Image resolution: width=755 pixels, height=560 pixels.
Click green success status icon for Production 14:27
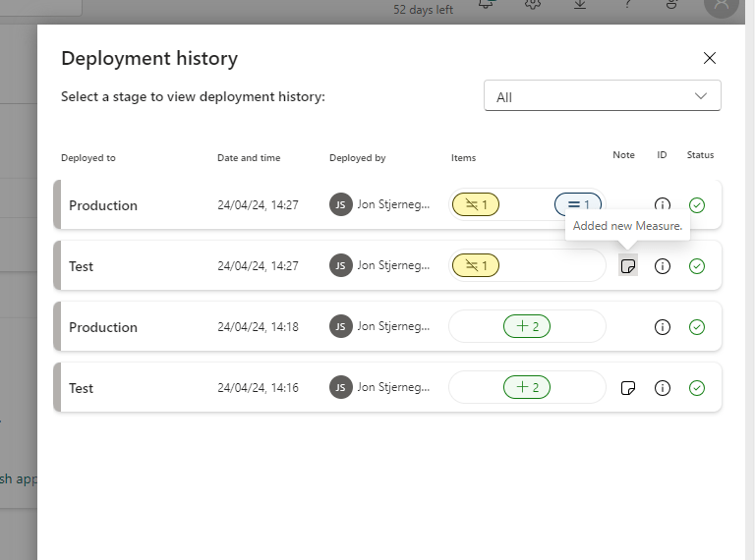697,205
